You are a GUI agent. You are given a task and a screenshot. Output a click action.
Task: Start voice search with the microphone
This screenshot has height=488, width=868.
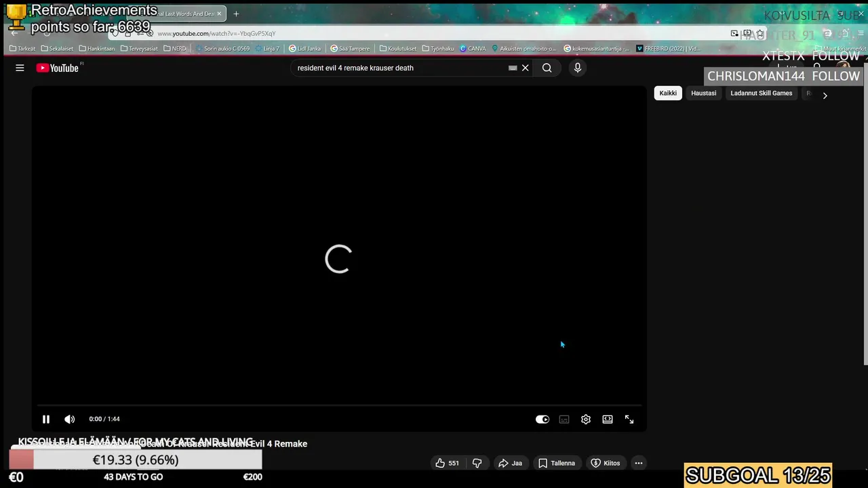tap(578, 68)
